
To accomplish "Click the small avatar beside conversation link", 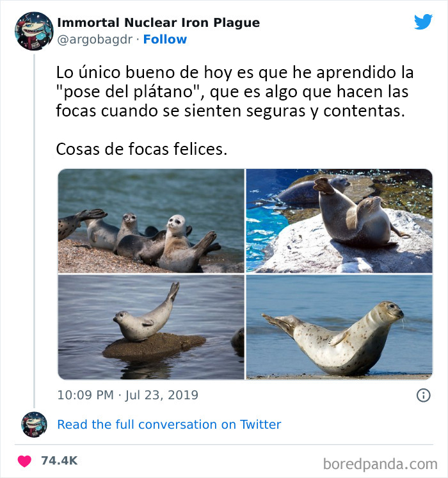I will coord(34,424).
